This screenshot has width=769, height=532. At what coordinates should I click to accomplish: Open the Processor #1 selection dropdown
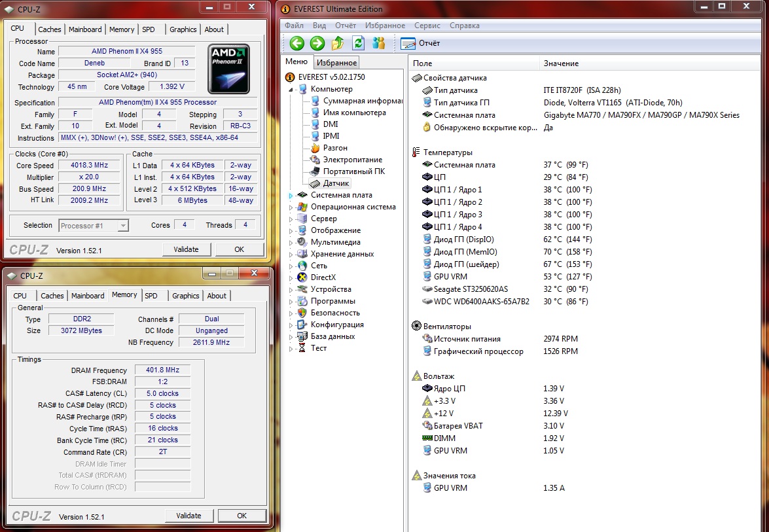point(122,226)
